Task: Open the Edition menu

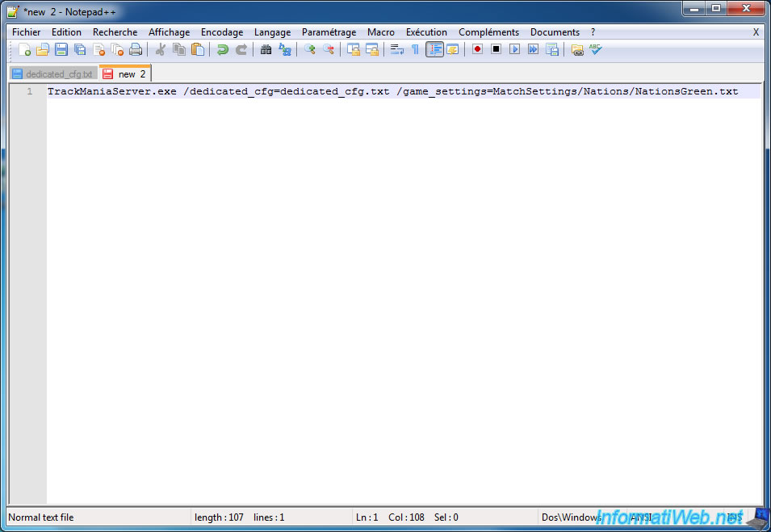Action: 66,32
